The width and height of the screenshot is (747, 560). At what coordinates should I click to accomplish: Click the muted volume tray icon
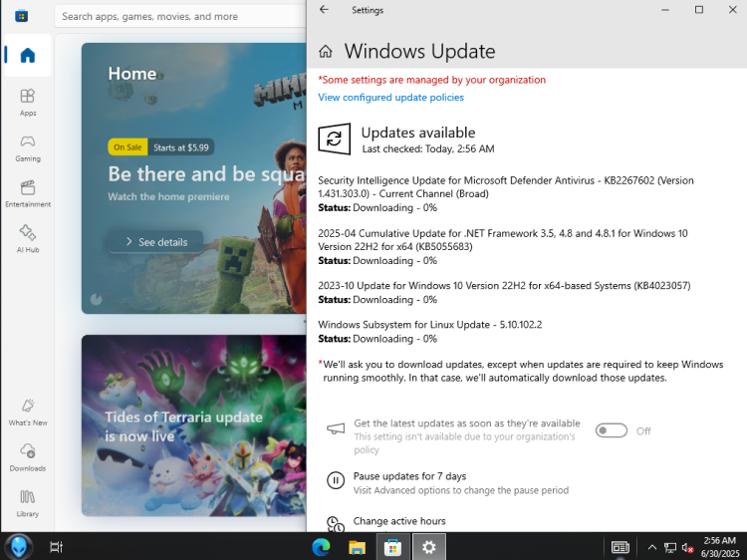[687, 548]
